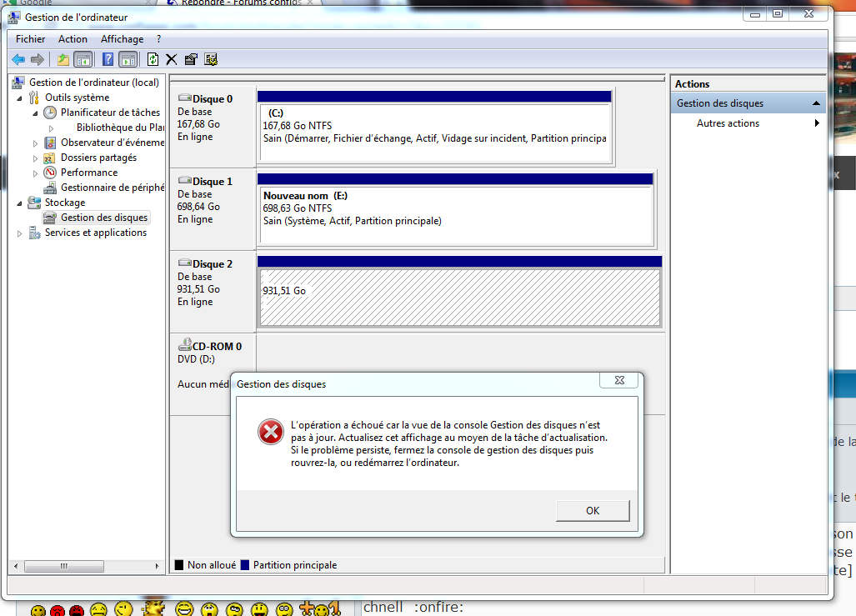Toggle the console tree pane toolbar button
This screenshot has width=856, height=616.
click(83, 59)
